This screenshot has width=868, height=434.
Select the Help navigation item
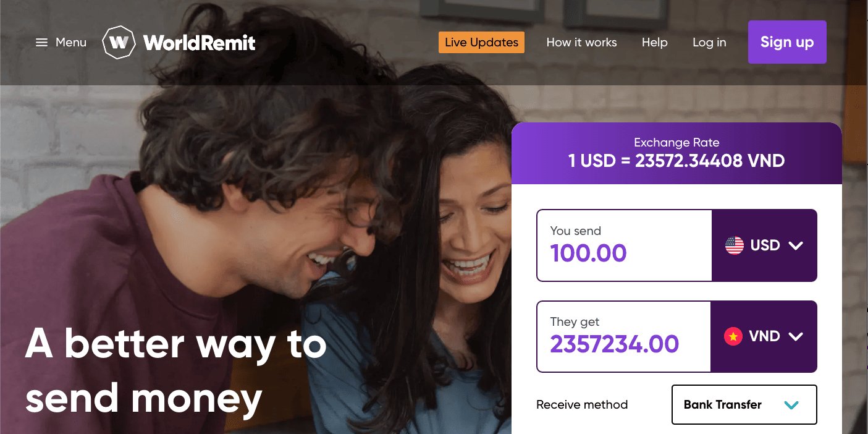[654, 42]
